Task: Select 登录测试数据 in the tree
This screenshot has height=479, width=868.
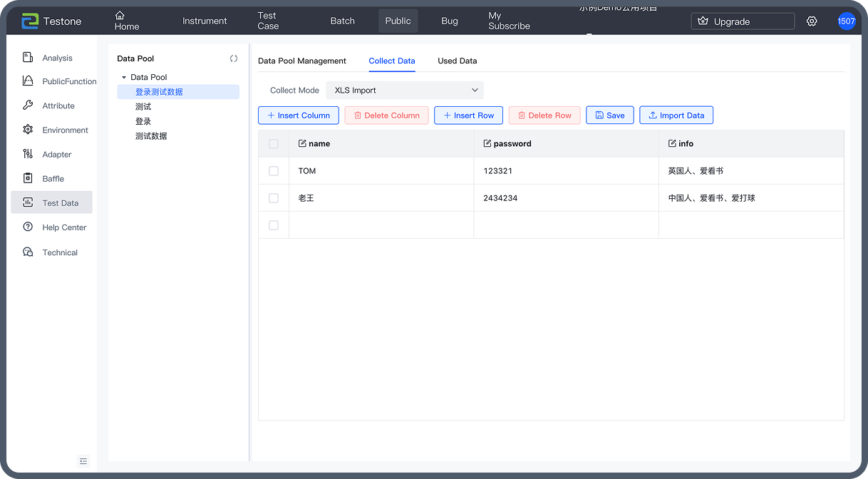Action: (159, 92)
